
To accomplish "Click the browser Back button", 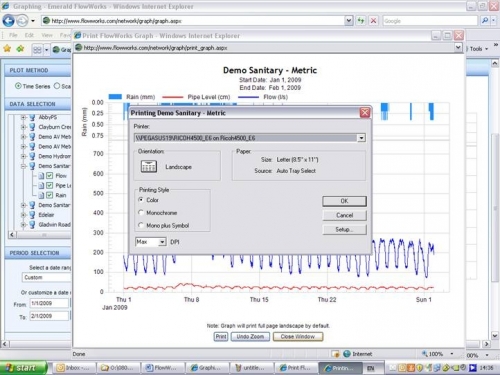I will point(8,21).
